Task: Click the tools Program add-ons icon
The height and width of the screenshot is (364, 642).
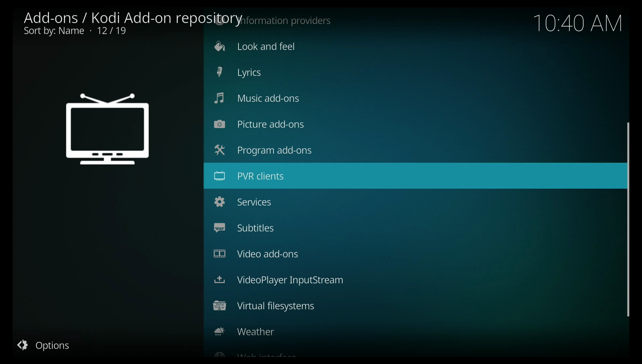Action: (219, 150)
